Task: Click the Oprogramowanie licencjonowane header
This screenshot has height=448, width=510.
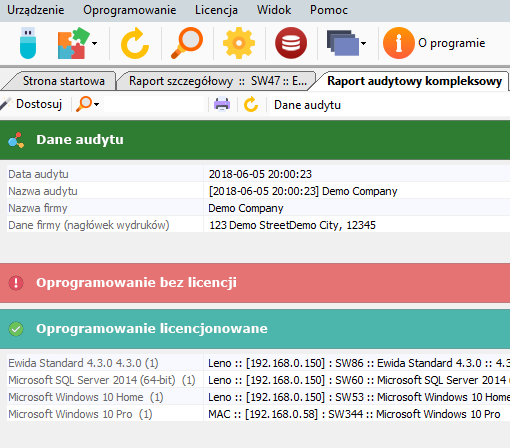Action: pos(255,329)
